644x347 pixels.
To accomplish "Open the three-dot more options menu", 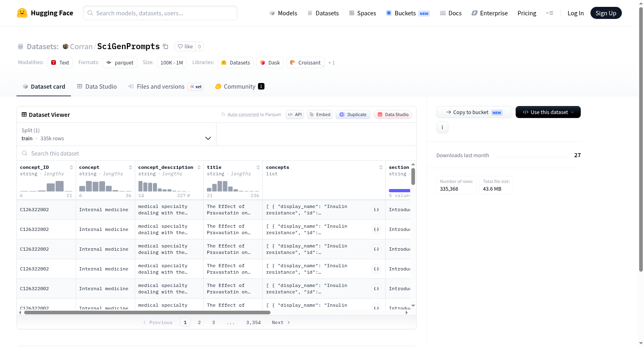I will [x=442, y=127].
